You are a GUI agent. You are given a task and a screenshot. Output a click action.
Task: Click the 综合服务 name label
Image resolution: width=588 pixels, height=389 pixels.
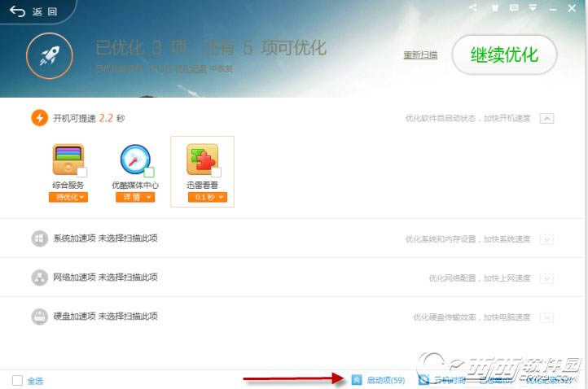68,185
